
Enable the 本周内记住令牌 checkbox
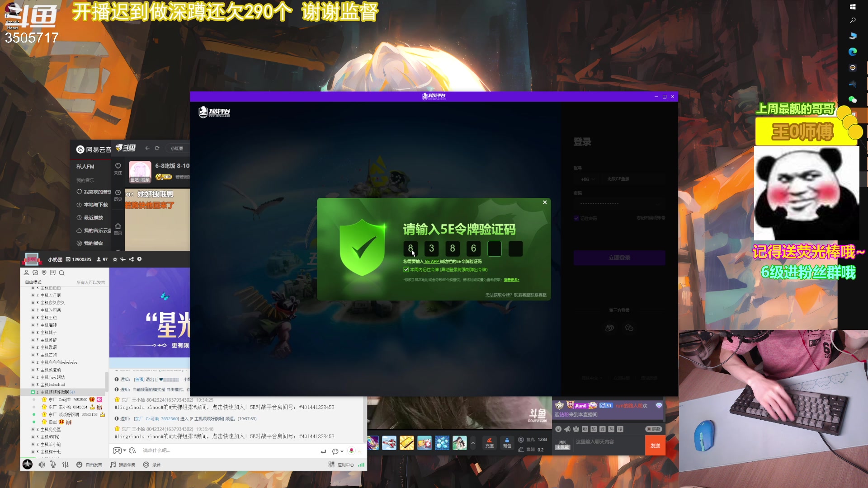point(406,269)
